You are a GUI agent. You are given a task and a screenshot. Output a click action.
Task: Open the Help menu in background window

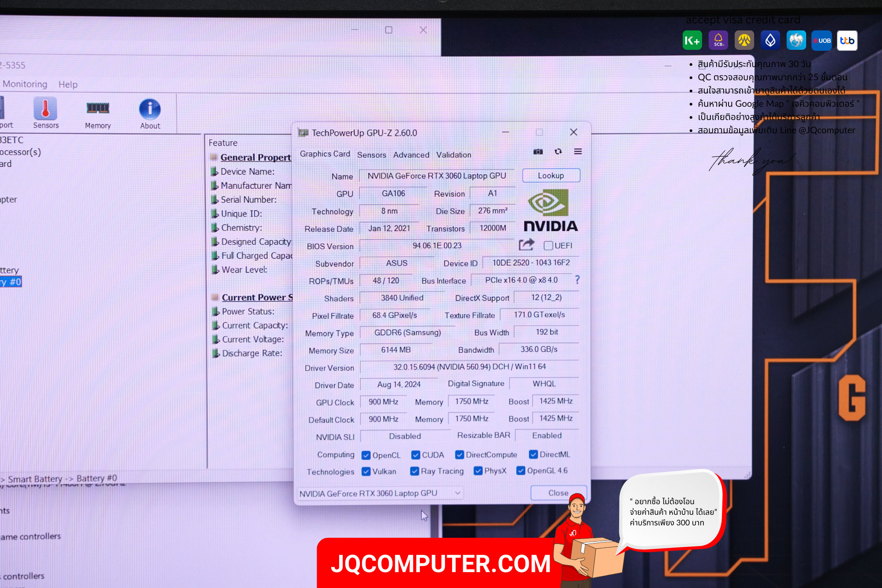click(68, 84)
